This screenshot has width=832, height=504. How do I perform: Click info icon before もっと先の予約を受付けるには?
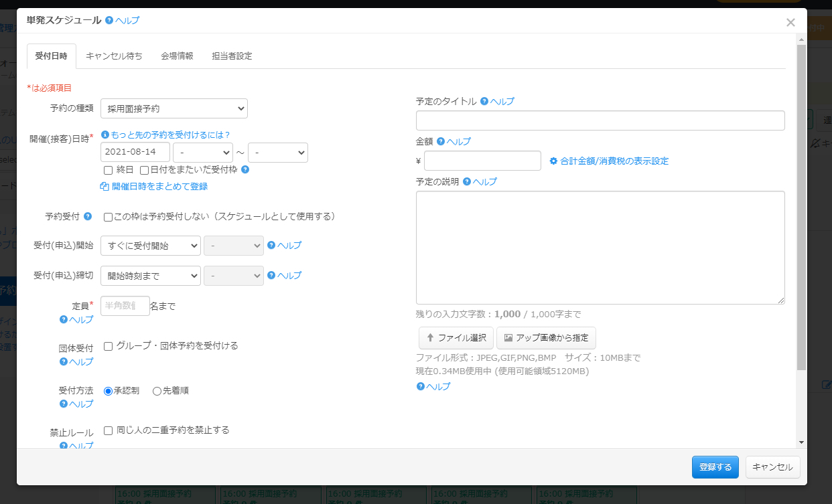pos(105,135)
